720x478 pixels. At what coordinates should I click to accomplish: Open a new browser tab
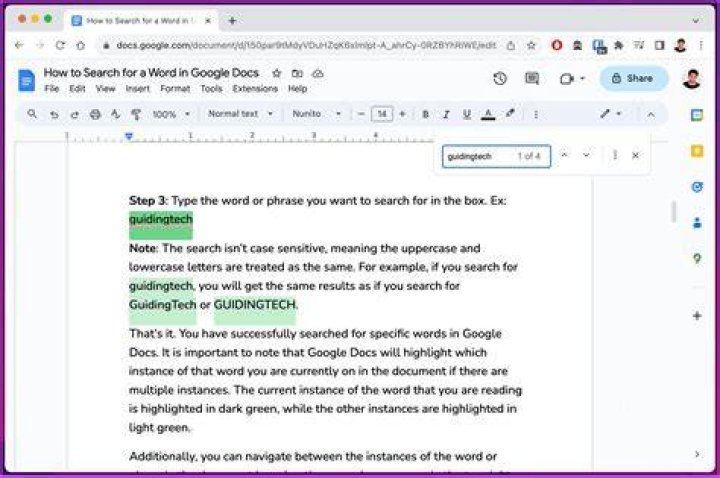(x=232, y=21)
